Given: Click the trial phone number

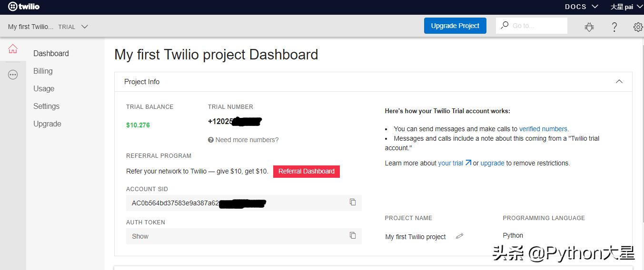Looking at the screenshot, I should coord(235,121).
